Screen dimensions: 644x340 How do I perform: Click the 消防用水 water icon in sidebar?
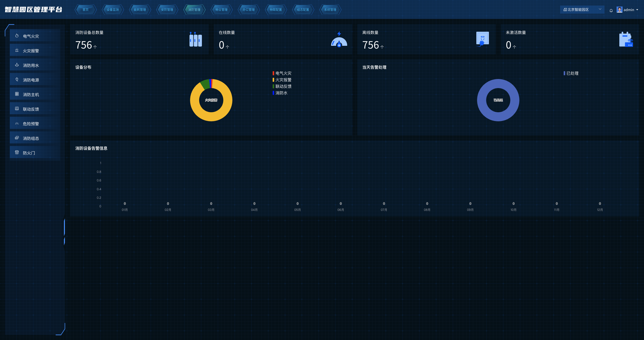click(17, 65)
